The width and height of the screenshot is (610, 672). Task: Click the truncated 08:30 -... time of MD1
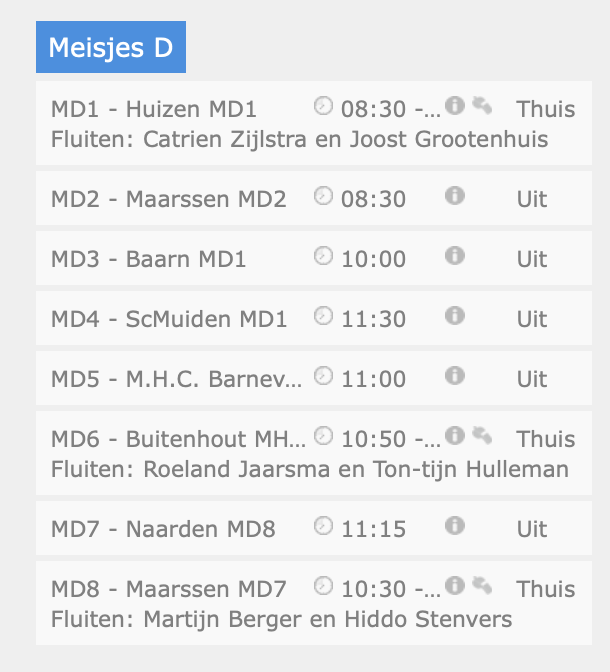pyautogui.click(x=391, y=109)
